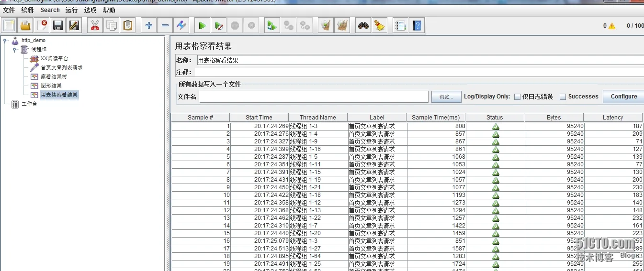Open the 文件 menu
The width and height of the screenshot is (644, 271).
coord(9,10)
